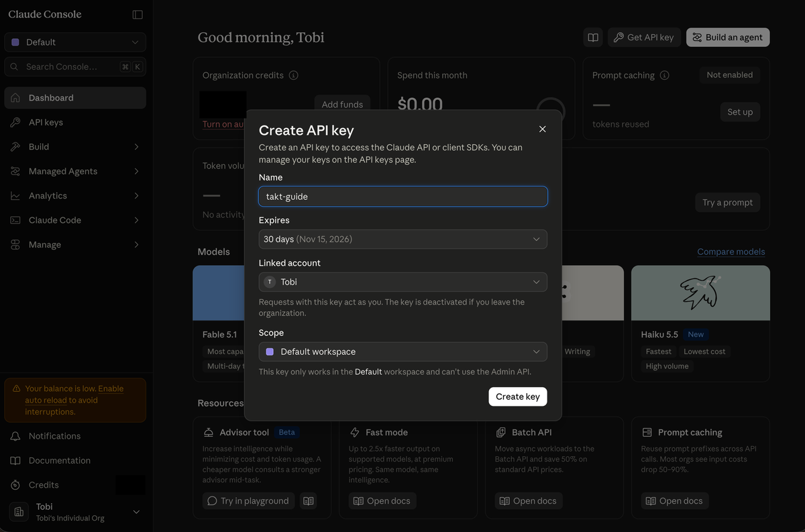Close the Create API key dialog
805x532 pixels.
[543, 129]
